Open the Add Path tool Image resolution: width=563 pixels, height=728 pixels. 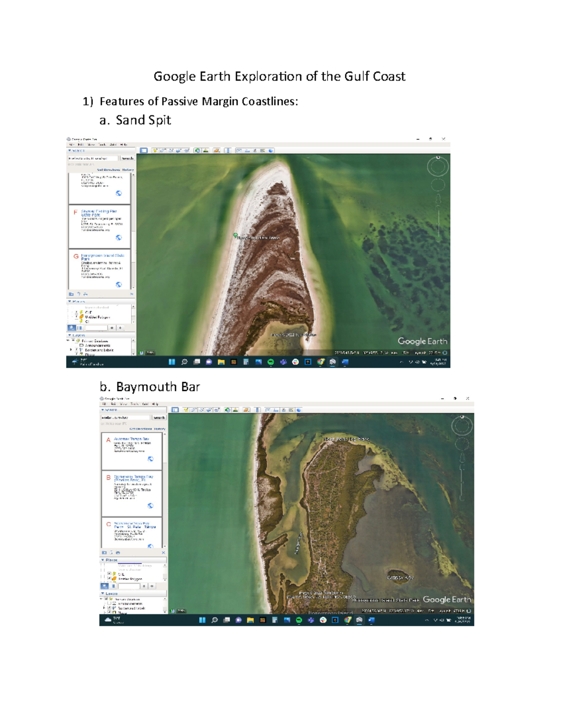point(171,150)
